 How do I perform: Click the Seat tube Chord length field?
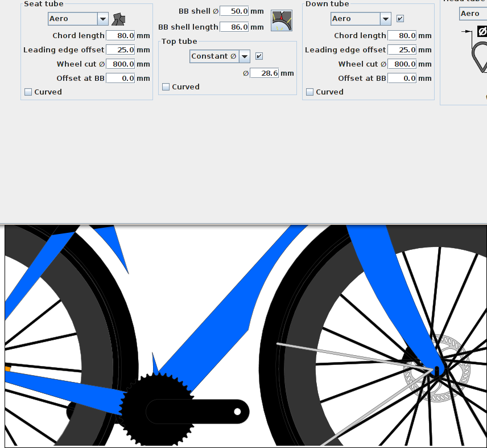(x=121, y=36)
